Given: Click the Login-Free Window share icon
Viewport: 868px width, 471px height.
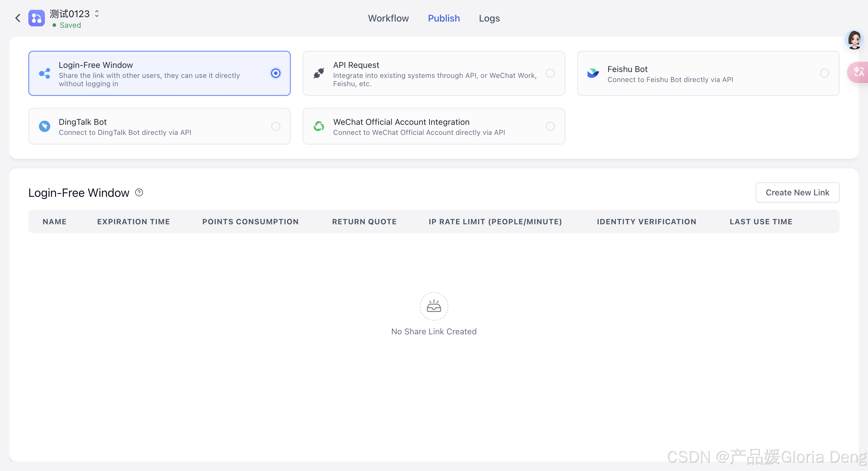Looking at the screenshot, I should pos(45,73).
